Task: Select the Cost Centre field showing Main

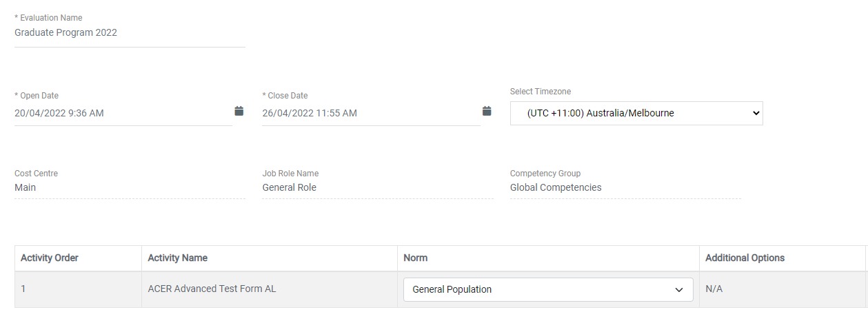Action: point(130,187)
